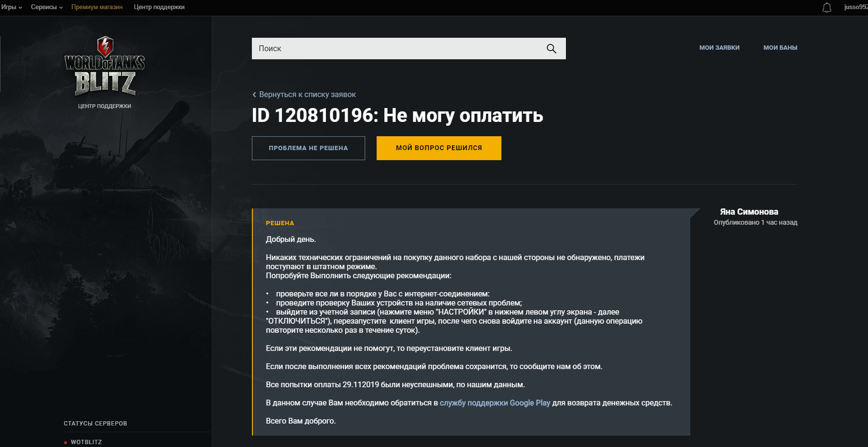Open службу поддержки Google Play link

[495, 403]
